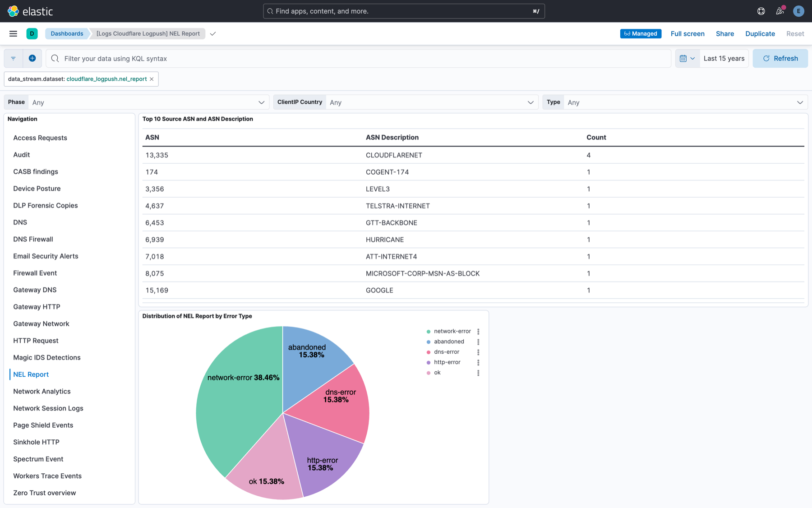Click the NEL Report breadcrumb title
The image size is (812, 508).
(148, 33)
